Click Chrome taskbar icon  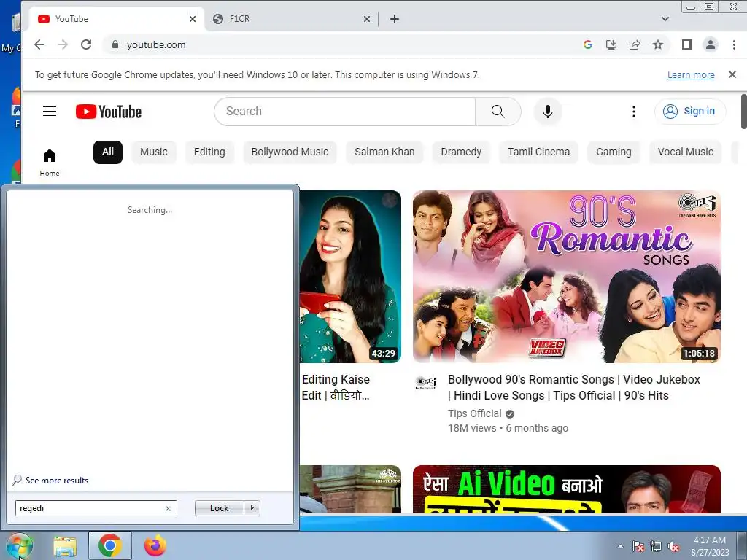(x=110, y=545)
